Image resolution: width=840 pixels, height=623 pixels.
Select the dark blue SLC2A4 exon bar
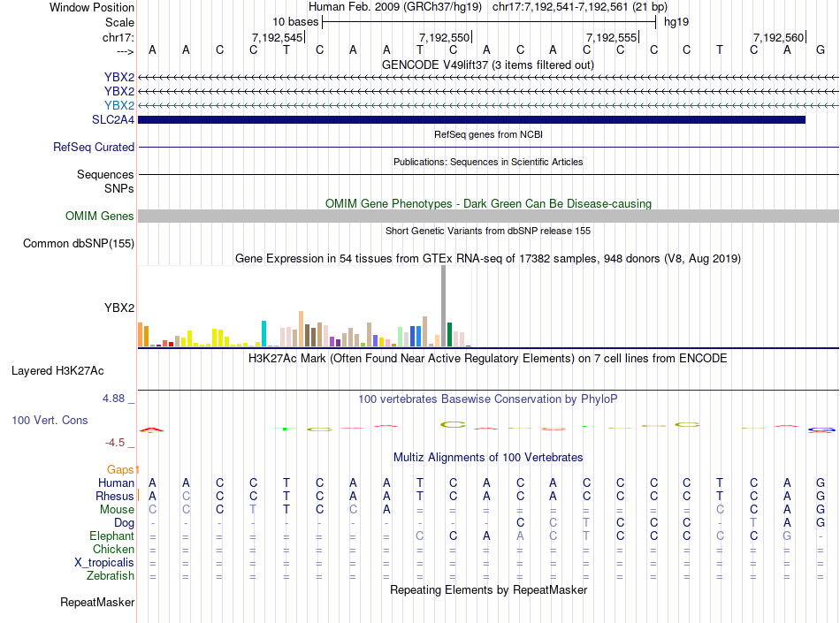point(471,120)
